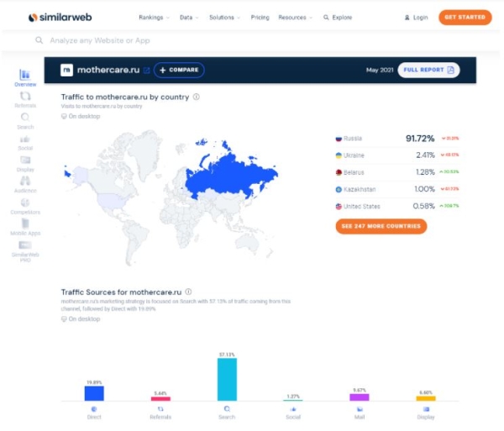
Task: Click the Mail channel icon under chart
Action: tap(360, 409)
